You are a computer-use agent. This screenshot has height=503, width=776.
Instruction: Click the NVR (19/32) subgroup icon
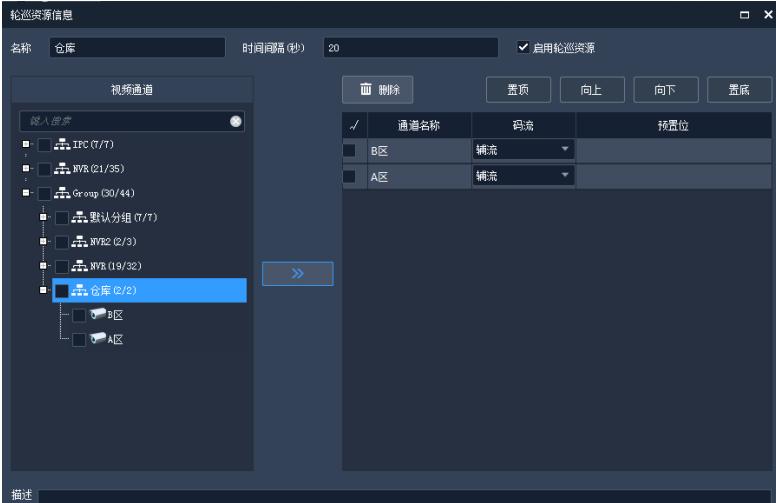80,266
